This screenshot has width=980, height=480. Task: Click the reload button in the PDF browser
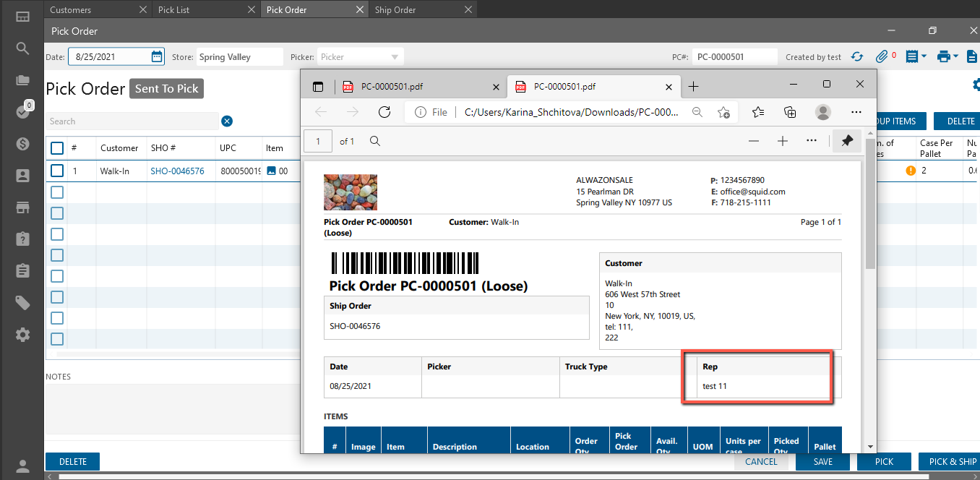click(384, 112)
